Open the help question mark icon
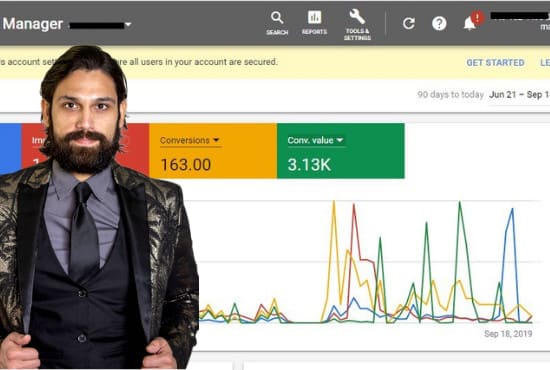This screenshot has height=370, width=550. click(439, 24)
